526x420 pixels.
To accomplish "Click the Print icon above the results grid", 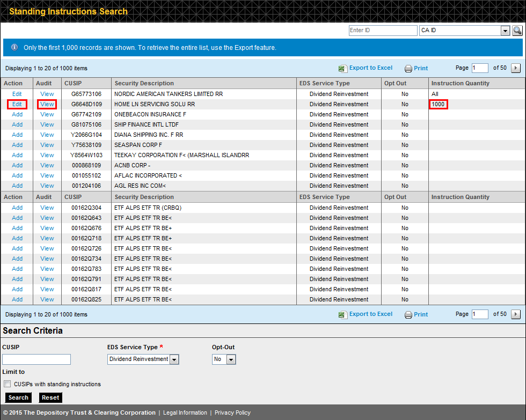I will [x=408, y=68].
